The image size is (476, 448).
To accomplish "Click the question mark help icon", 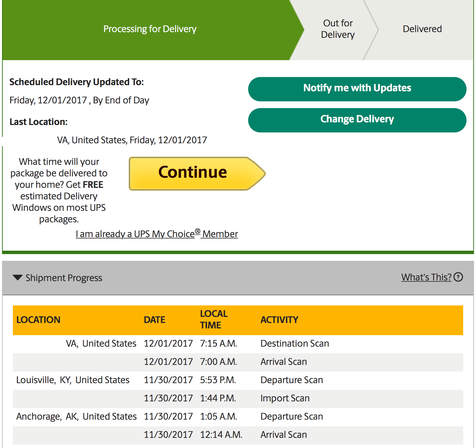I will coord(458,277).
